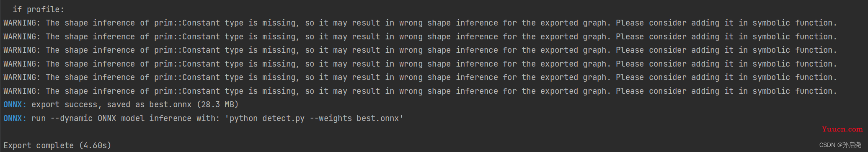Click "Please consider" in the third warning line
This screenshot has height=152, width=868.
coord(651,50)
